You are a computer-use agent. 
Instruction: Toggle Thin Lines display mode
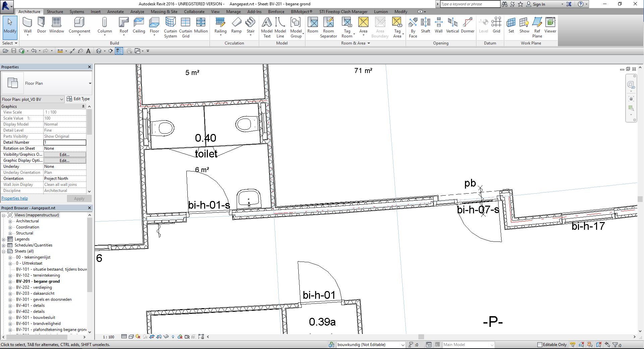pyautogui.click(x=119, y=51)
